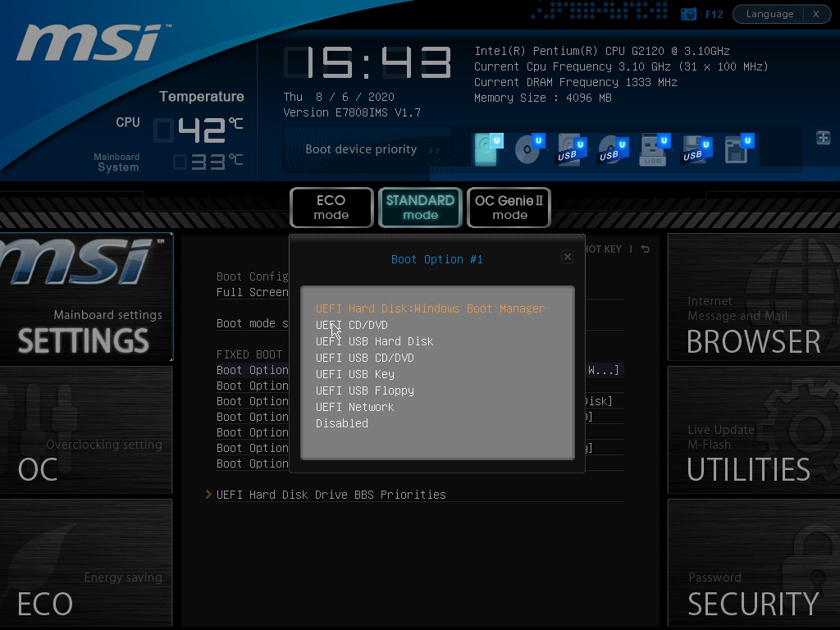Choose UEFI USB Floppy option
Viewport: 840px width, 630px height.
(x=365, y=390)
